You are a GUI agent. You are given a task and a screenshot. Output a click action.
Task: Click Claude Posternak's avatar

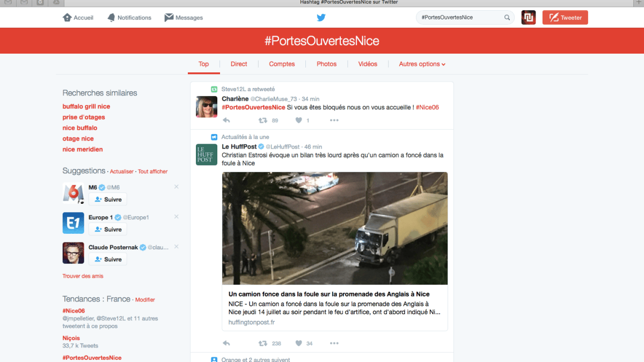coord(74,253)
